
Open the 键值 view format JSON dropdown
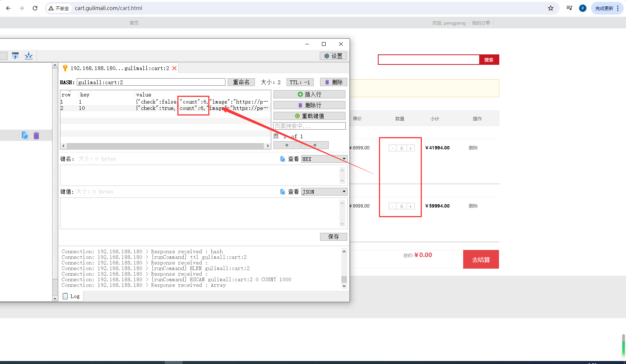324,192
